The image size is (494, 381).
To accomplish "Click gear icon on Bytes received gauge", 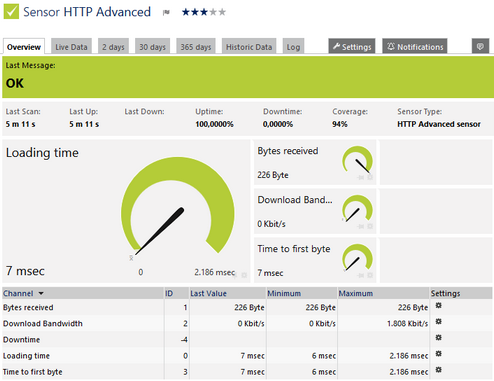I will click(370, 177).
